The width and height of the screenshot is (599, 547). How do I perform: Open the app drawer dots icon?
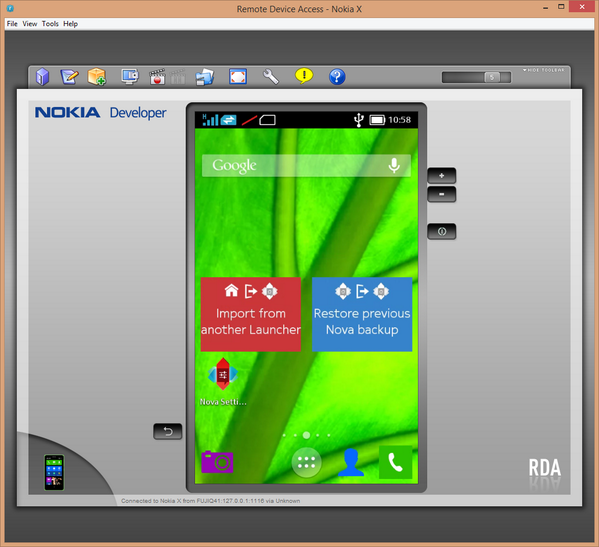(306, 463)
